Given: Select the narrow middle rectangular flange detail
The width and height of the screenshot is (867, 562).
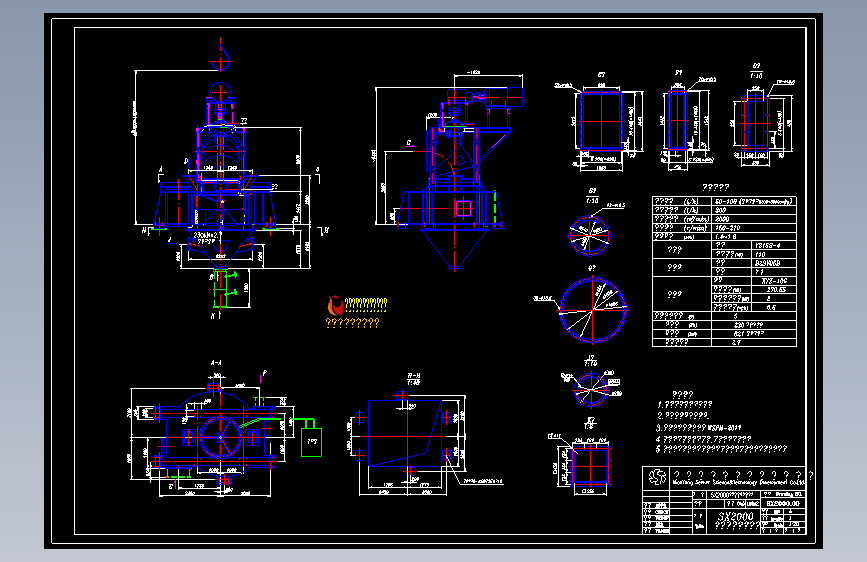Looking at the screenshot, I should pos(677,121).
